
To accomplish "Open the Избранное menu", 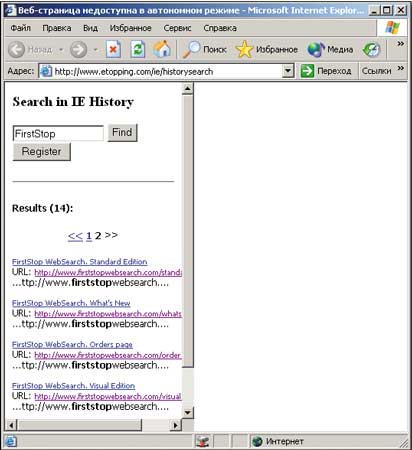I will (x=130, y=28).
